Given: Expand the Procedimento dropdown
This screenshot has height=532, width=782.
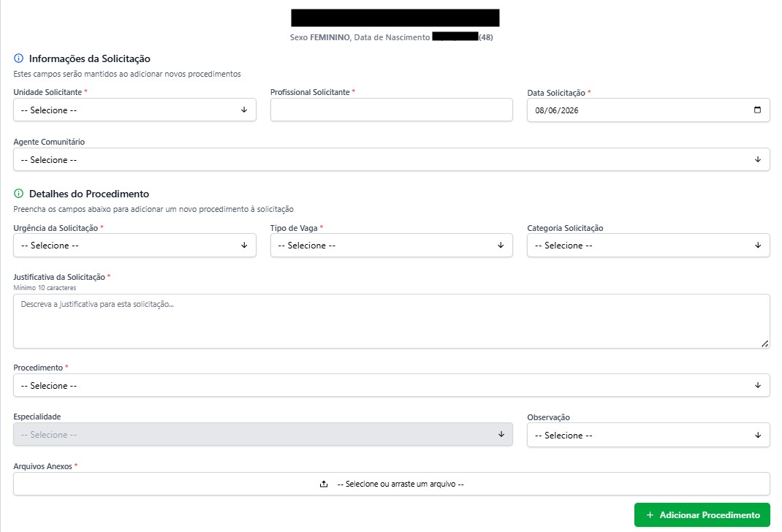Looking at the screenshot, I should tap(392, 385).
